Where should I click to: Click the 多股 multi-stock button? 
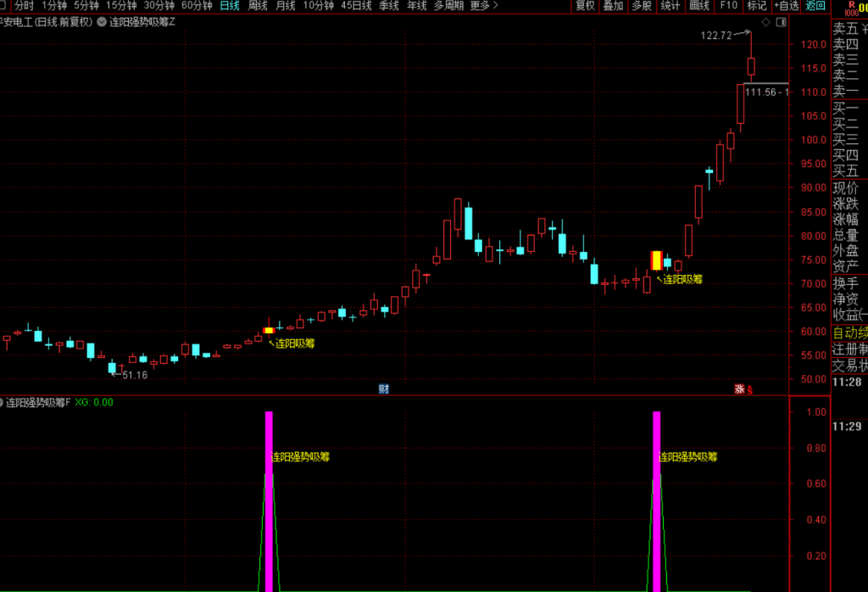pyautogui.click(x=643, y=6)
